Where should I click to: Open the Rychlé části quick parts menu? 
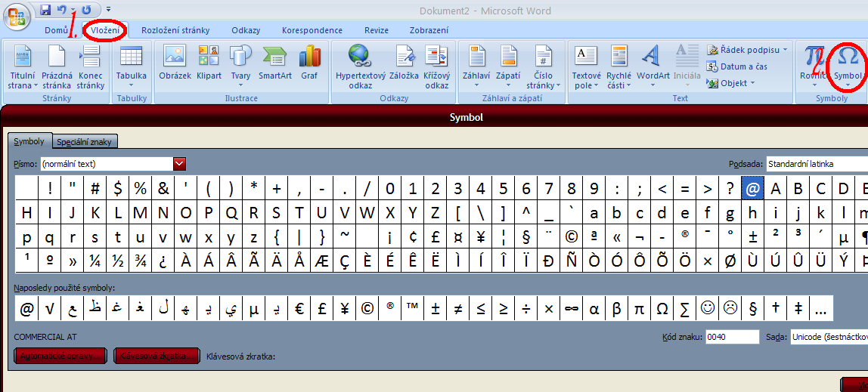(x=619, y=67)
